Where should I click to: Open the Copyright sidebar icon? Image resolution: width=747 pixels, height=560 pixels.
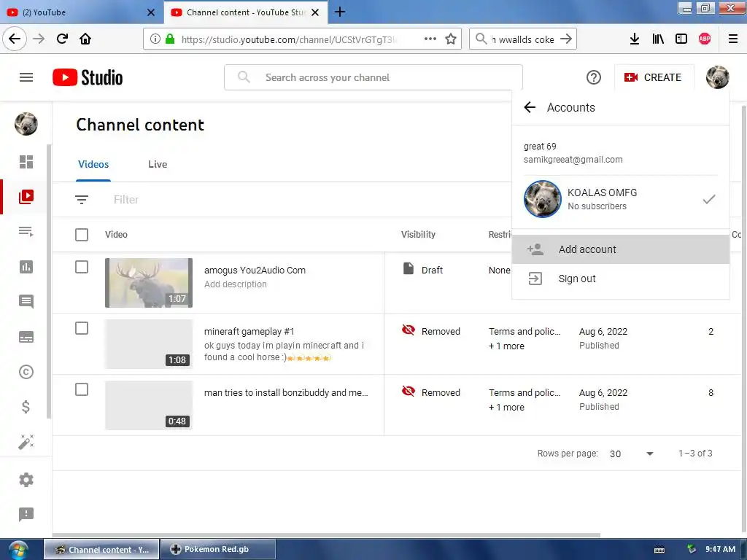(x=26, y=371)
